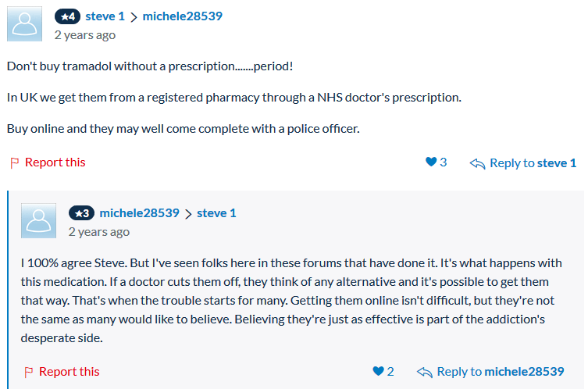Report steve 1's comment
This screenshot has width=588, height=389.
(55, 162)
